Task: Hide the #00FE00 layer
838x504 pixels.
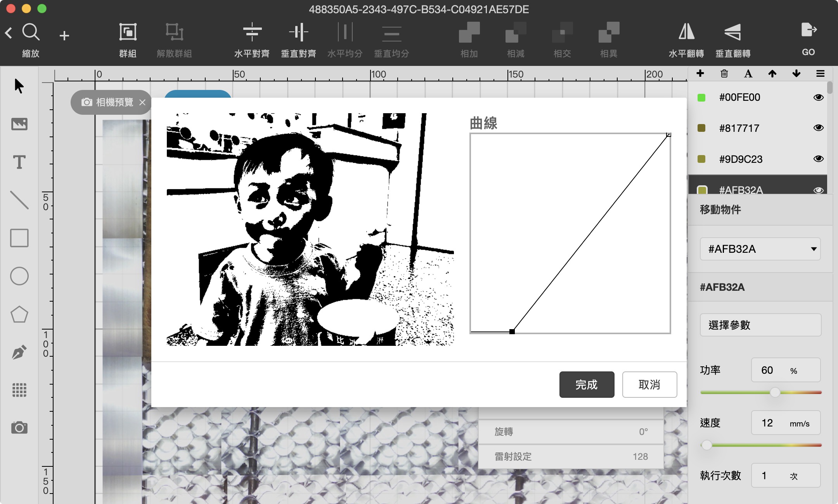Action: (818, 97)
